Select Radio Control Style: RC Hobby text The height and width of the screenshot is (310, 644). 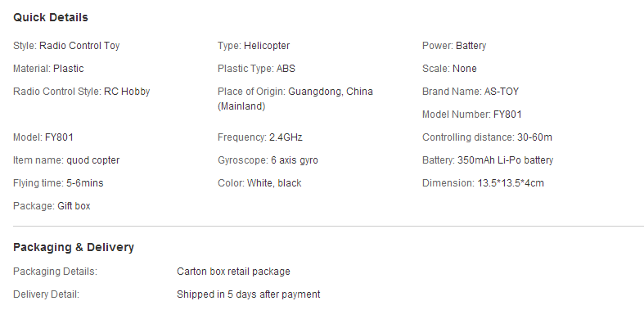[x=82, y=92]
